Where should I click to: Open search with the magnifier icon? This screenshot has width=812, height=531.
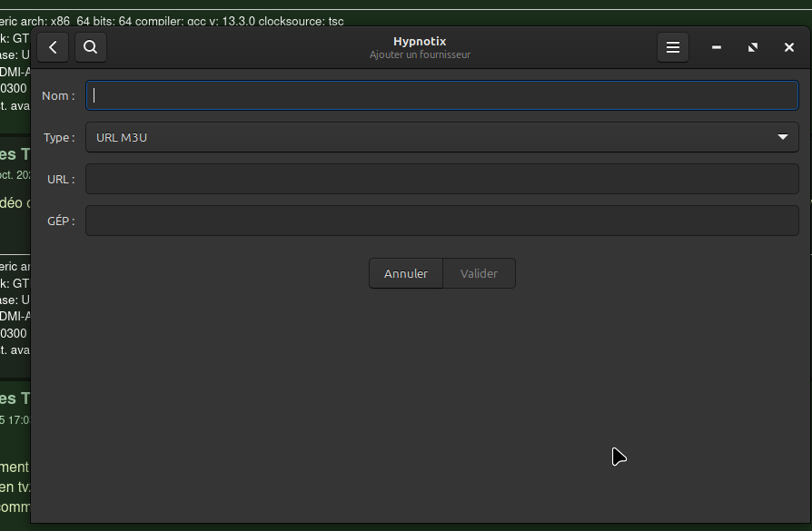91,47
